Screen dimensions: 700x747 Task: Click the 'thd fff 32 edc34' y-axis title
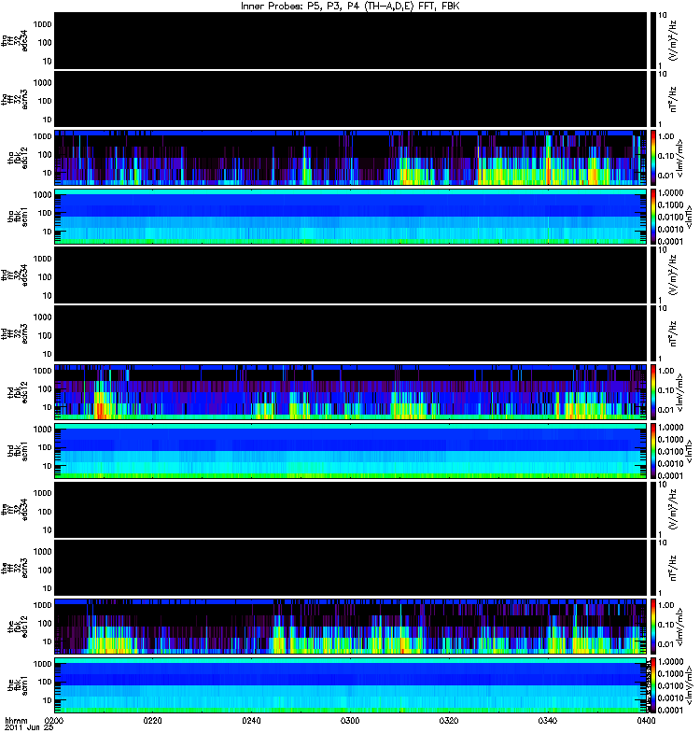pos(15,275)
